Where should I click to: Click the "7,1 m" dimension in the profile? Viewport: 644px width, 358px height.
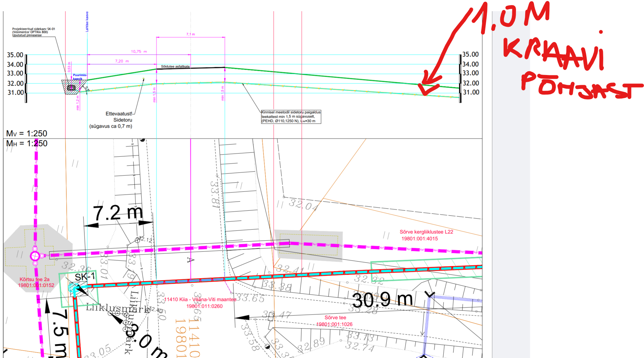pyautogui.click(x=190, y=34)
